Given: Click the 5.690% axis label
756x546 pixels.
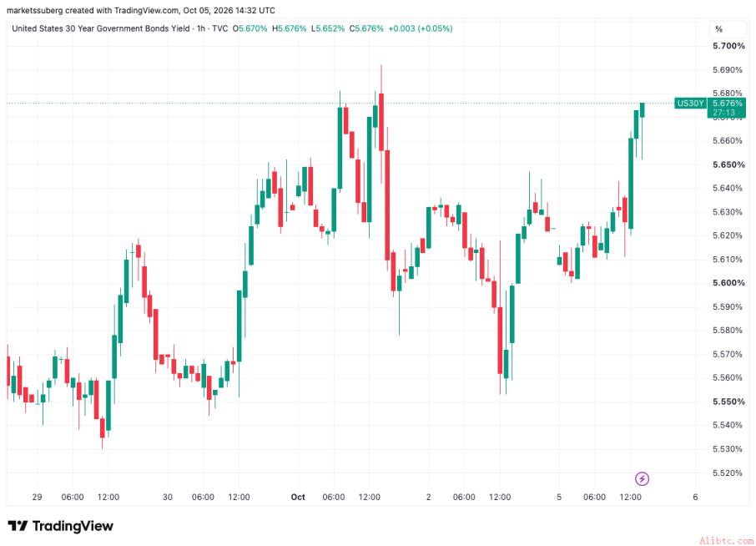Looking at the screenshot, I should pyautogui.click(x=728, y=69).
